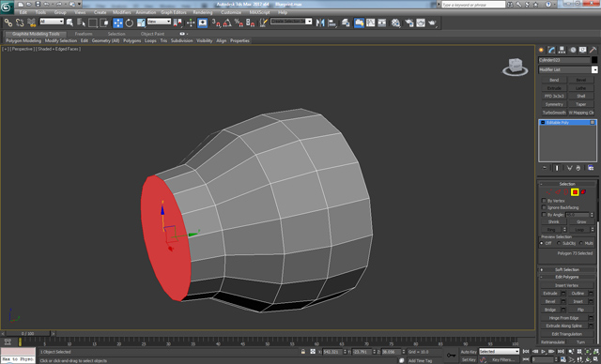Select the Element sub-object level icon
The height and width of the screenshot is (364, 601).
[583, 192]
